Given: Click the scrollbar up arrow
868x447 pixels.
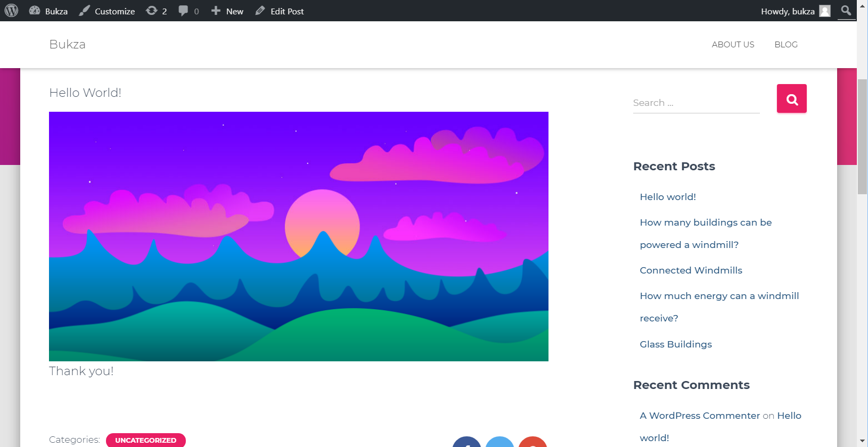Looking at the screenshot, I should click(x=862, y=5).
